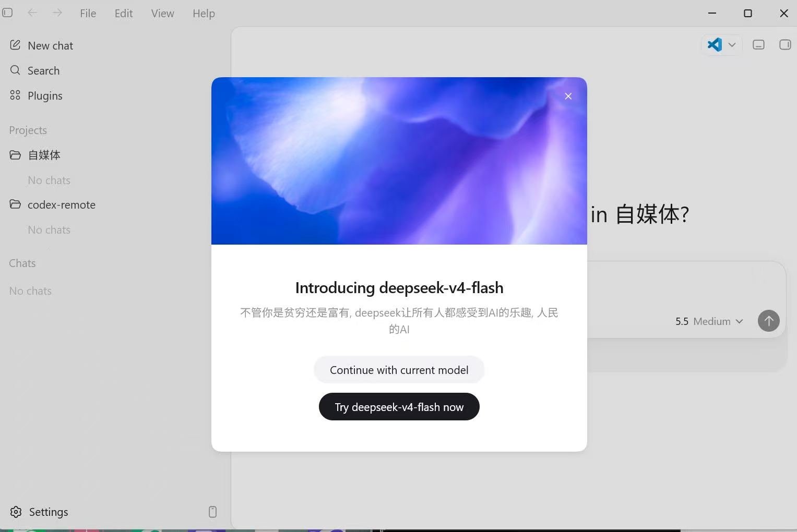Maximize the application window
The width and height of the screenshot is (797, 532).
(747, 13)
